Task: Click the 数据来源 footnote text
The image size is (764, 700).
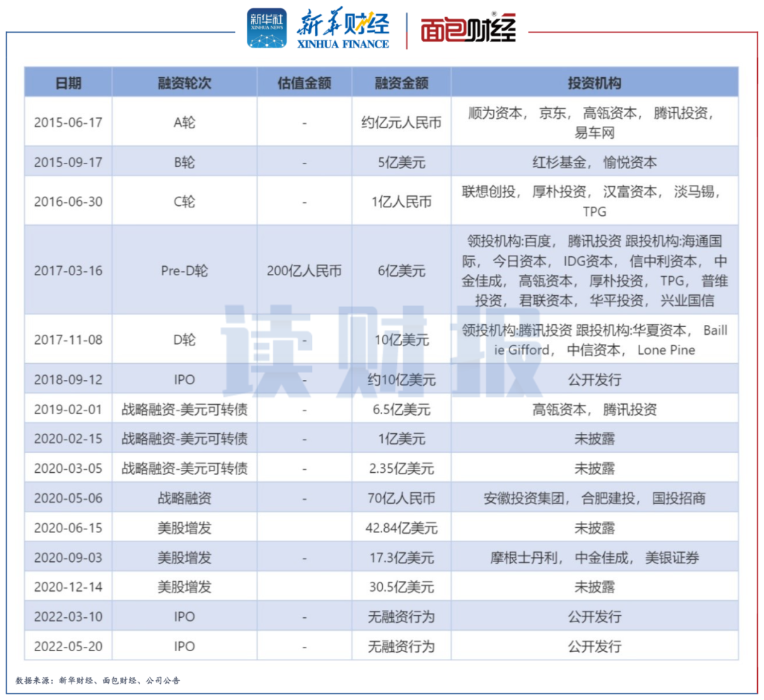Action: [x=98, y=680]
